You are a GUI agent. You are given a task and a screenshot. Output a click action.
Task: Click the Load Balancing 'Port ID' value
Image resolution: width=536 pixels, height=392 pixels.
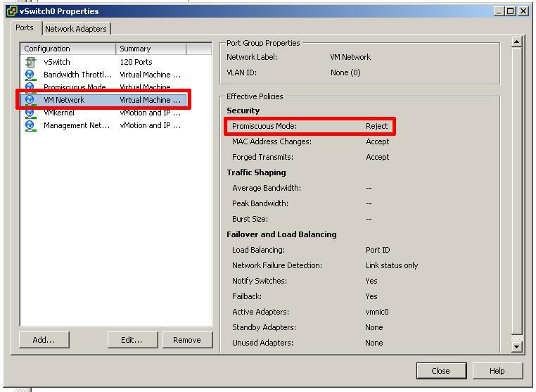pos(378,250)
